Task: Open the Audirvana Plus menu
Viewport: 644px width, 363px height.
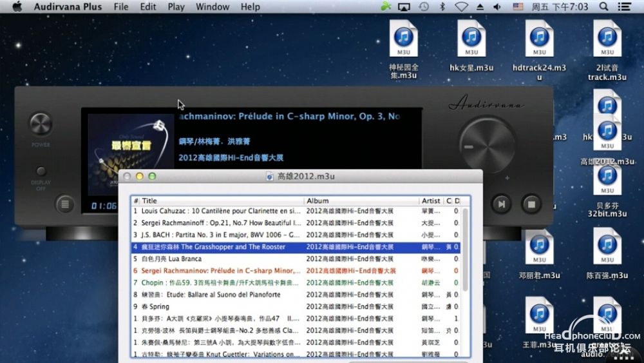Action: pyautogui.click(x=68, y=6)
